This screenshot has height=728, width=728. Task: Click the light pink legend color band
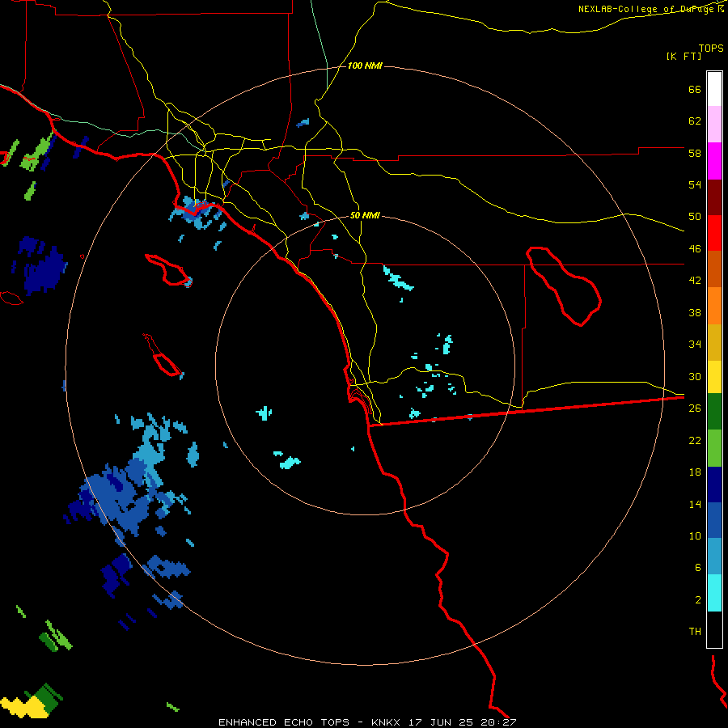(x=714, y=124)
